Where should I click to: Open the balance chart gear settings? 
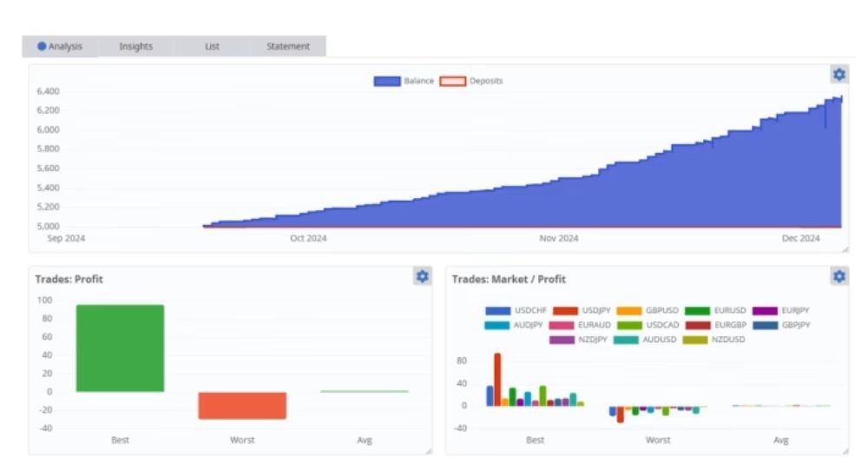click(x=838, y=75)
